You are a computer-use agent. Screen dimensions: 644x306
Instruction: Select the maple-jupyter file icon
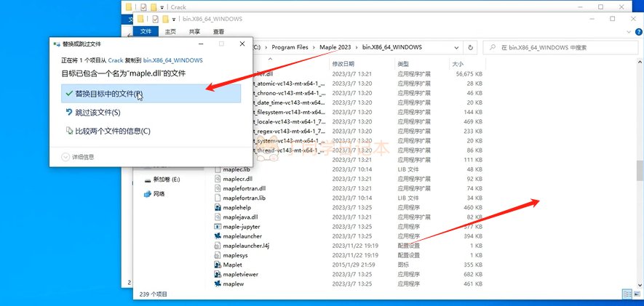pos(218,227)
